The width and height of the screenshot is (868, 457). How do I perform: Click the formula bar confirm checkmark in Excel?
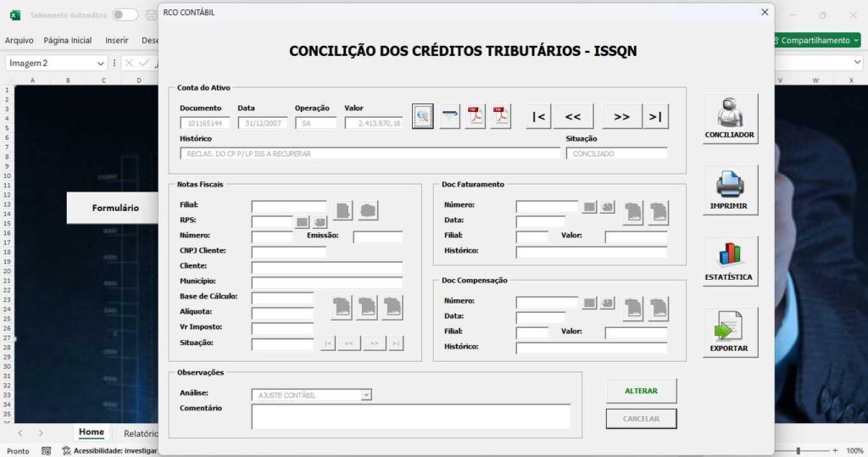[144, 63]
